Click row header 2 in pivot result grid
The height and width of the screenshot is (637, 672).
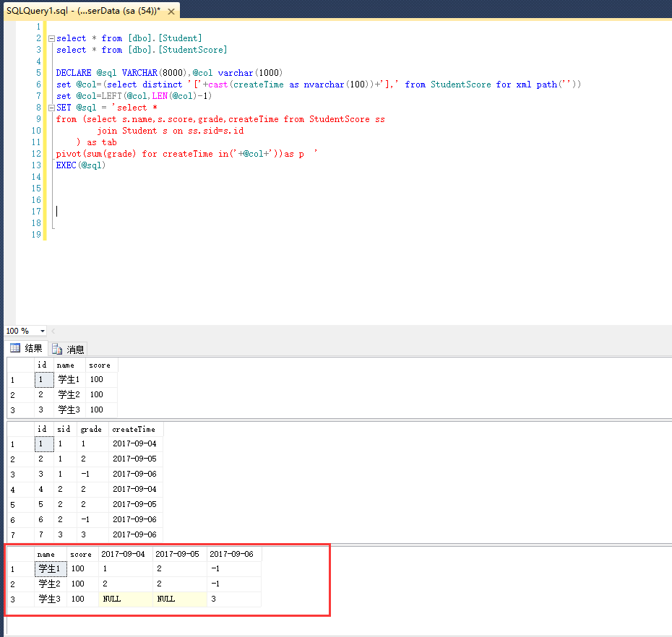pyautogui.click(x=20, y=584)
